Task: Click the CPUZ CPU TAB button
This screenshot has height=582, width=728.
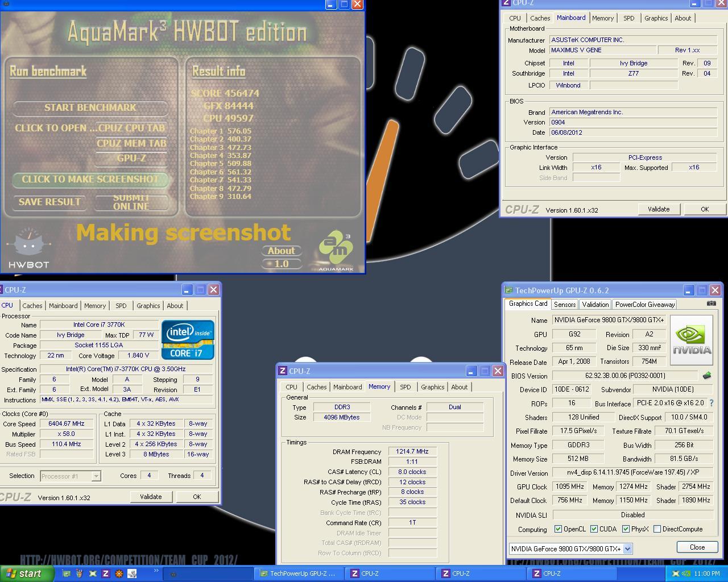Action: [132, 128]
